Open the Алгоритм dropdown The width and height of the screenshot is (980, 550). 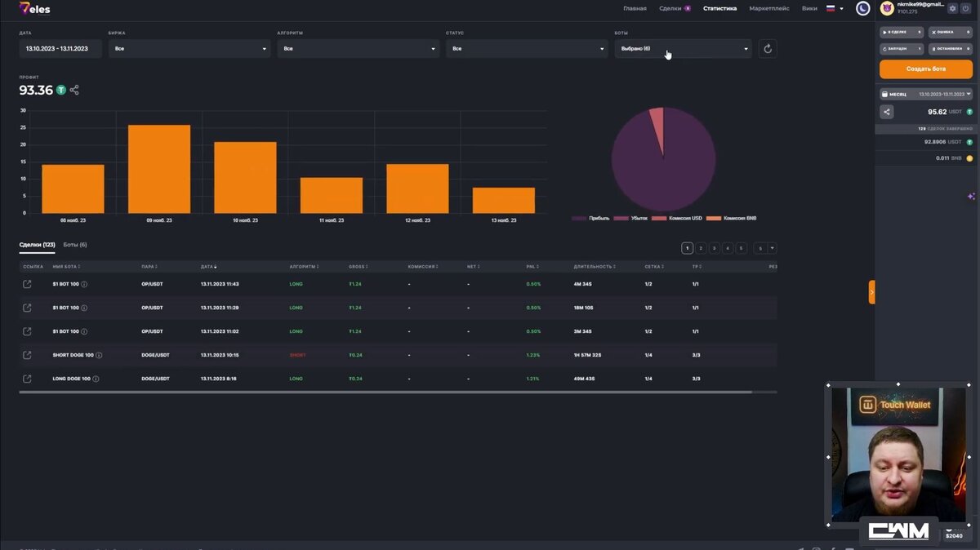(358, 49)
